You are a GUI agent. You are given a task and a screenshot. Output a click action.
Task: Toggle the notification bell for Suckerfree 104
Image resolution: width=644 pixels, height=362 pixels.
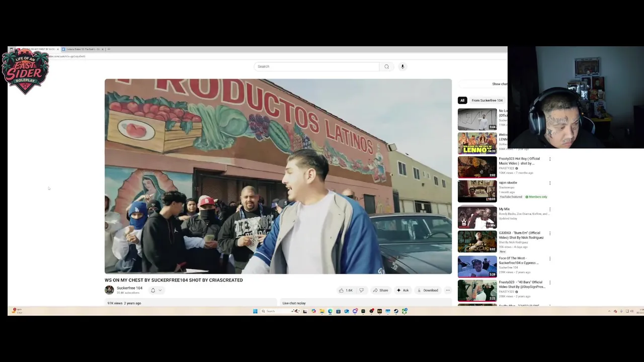pyautogui.click(x=153, y=290)
